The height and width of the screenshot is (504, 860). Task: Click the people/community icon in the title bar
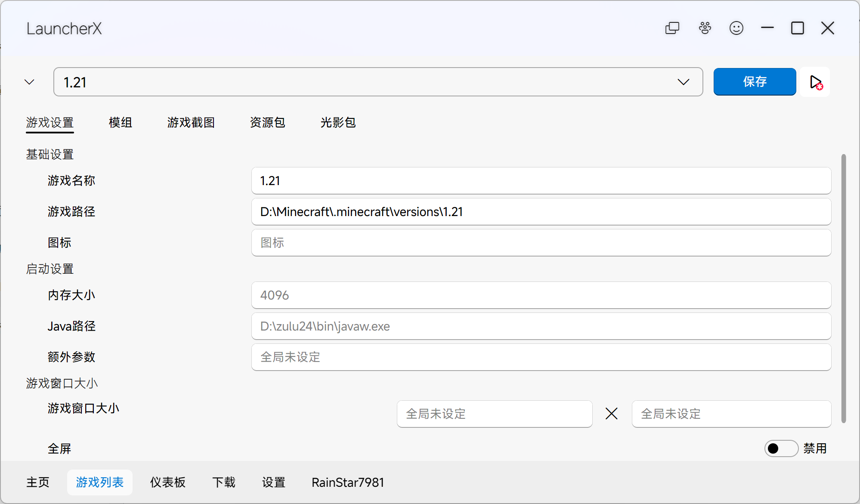pyautogui.click(x=705, y=28)
